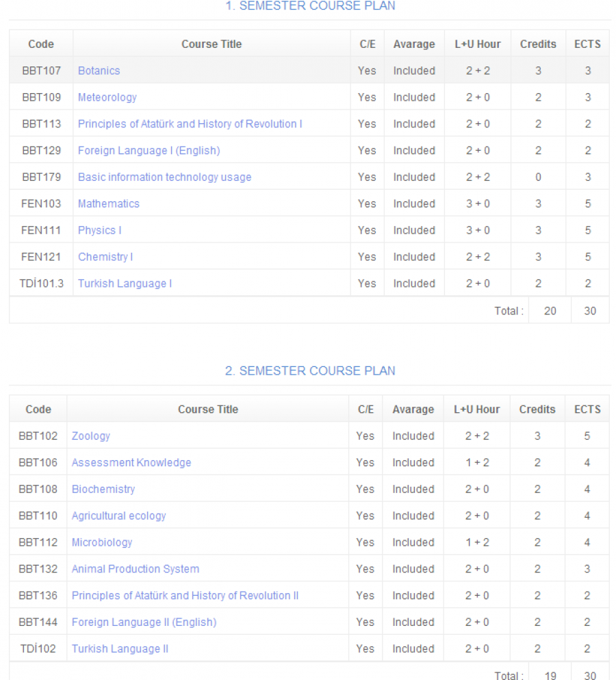The width and height of the screenshot is (616, 680).
Task: Select code cell BBT179
Action: [x=41, y=177]
